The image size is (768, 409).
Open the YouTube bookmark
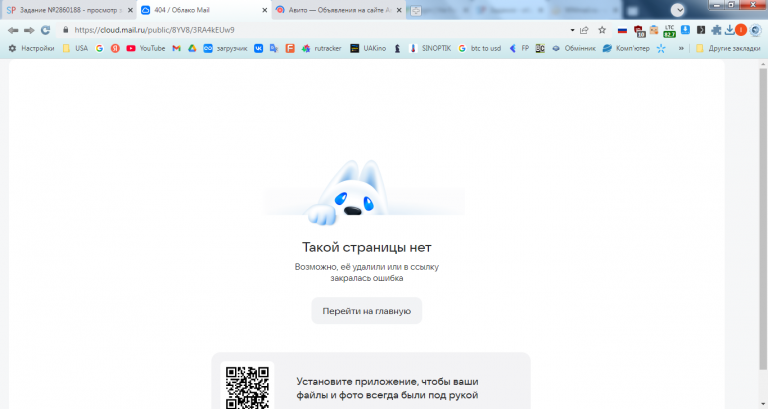pyautogui.click(x=145, y=48)
